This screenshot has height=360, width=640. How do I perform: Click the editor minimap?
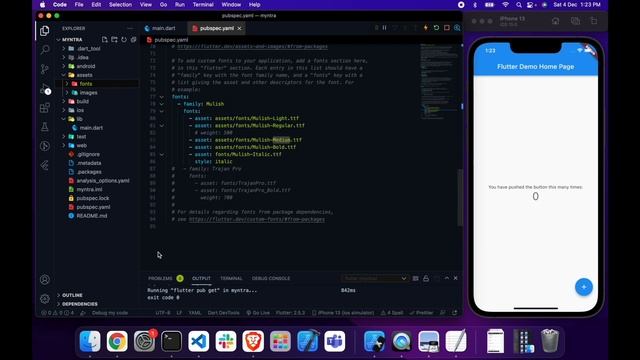click(x=439, y=82)
